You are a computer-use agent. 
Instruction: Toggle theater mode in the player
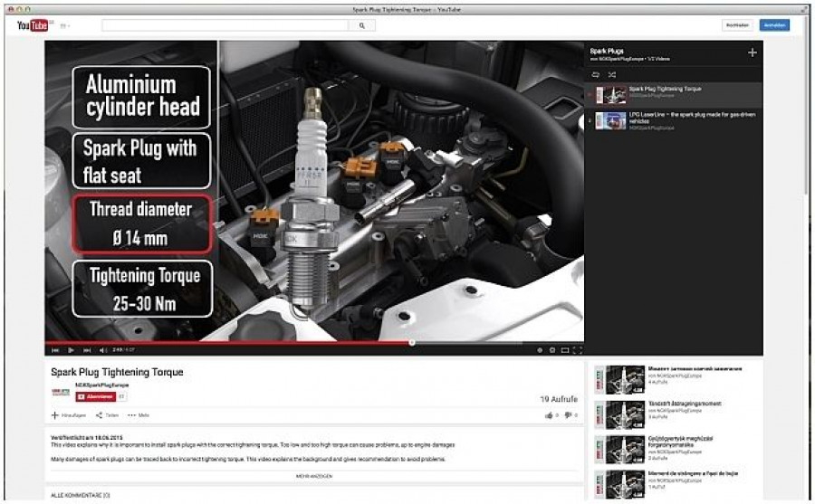(564, 350)
